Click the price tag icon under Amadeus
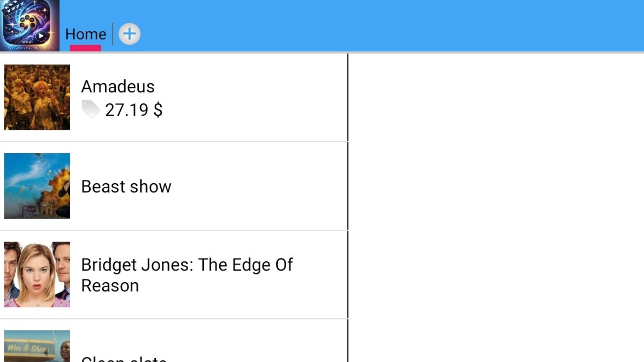Screen dimensions: 644x362 tap(91, 109)
